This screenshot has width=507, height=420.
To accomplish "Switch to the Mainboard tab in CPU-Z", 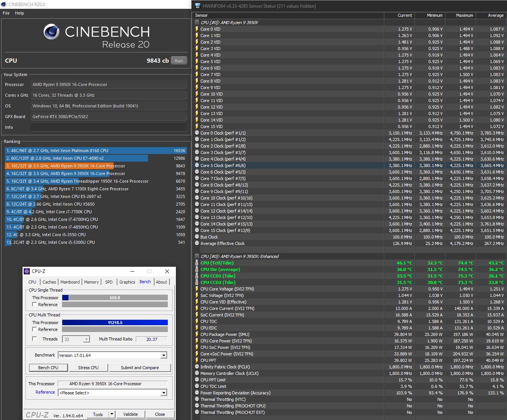I will (70, 282).
